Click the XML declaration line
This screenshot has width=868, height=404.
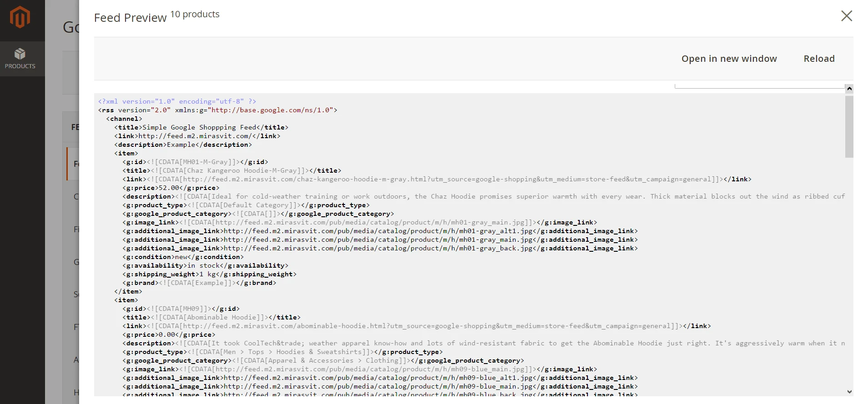click(177, 101)
